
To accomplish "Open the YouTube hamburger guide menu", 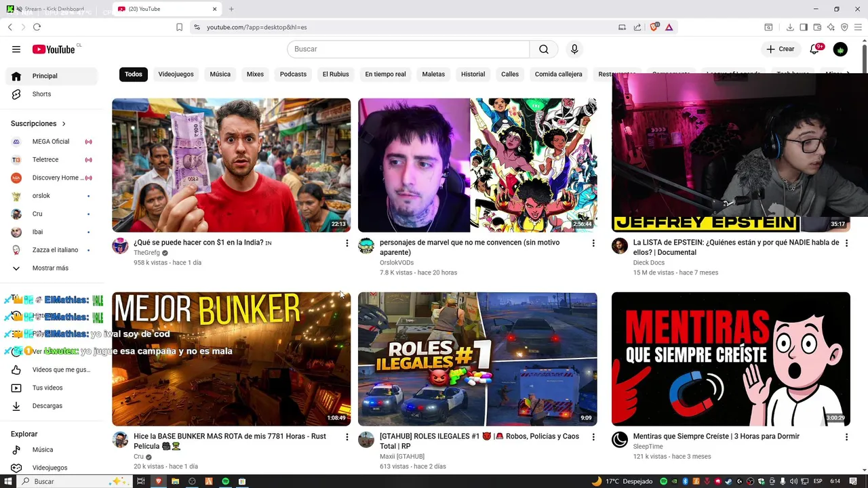I will [16, 49].
